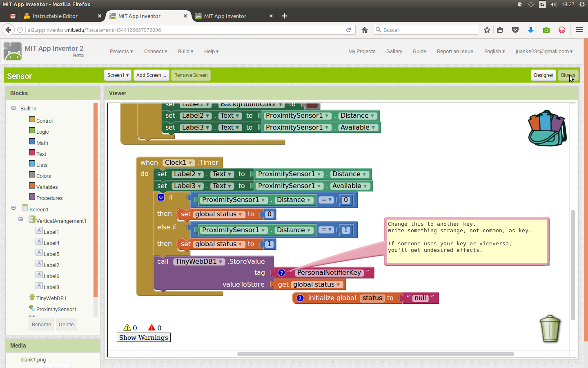The height and width of the screenshot is (368, 588).
Task: Click the blue question mark on PersonalNotifierKey block
Action: coord(281,273)
